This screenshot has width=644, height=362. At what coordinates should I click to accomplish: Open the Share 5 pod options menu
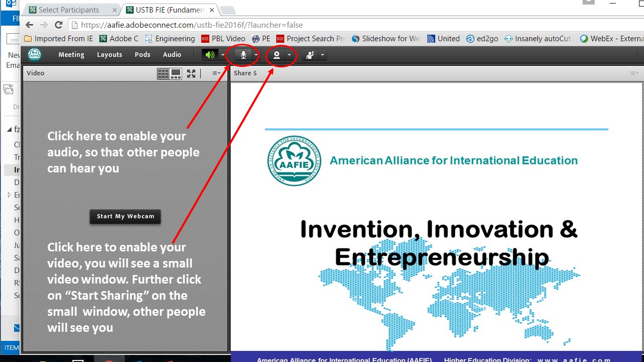point(634,73)
